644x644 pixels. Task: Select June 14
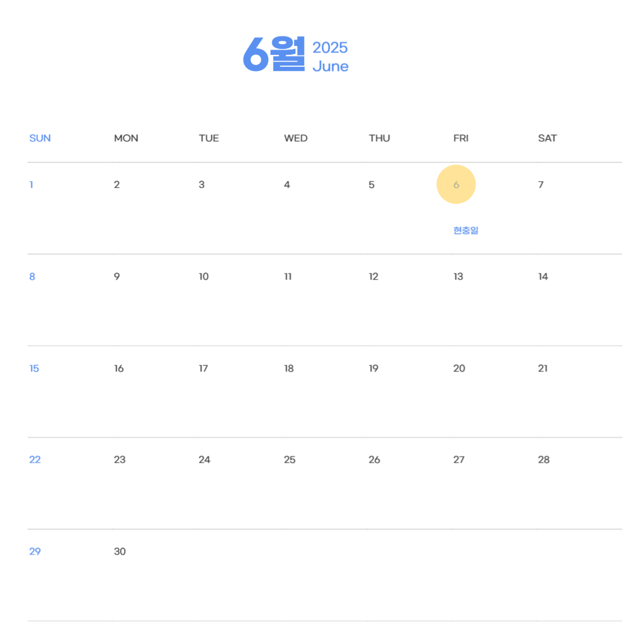[x=543, y=277]
